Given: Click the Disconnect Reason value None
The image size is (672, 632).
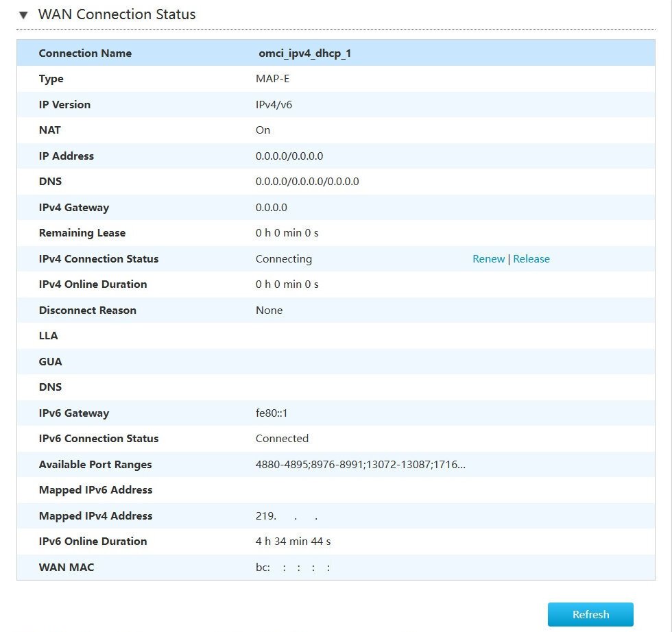Looking at the screenshot, I should point(269,310).
